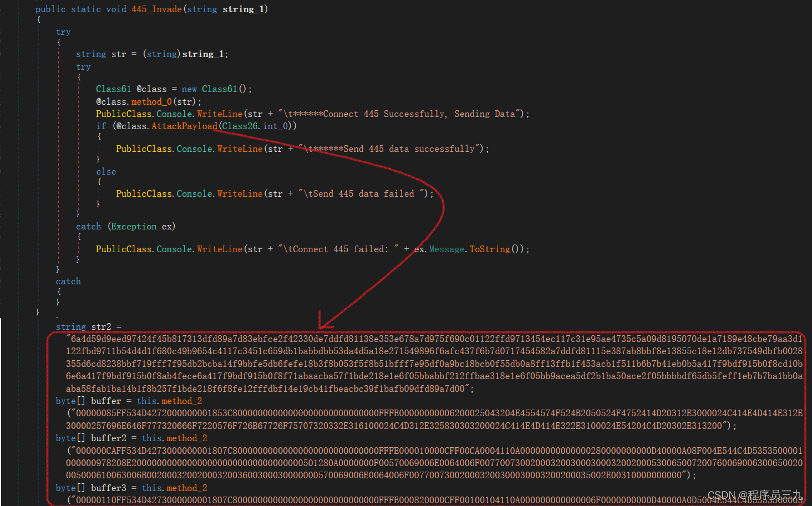Click Class61 type before @class declaration
812x506 pixels.
pos(113,89)
